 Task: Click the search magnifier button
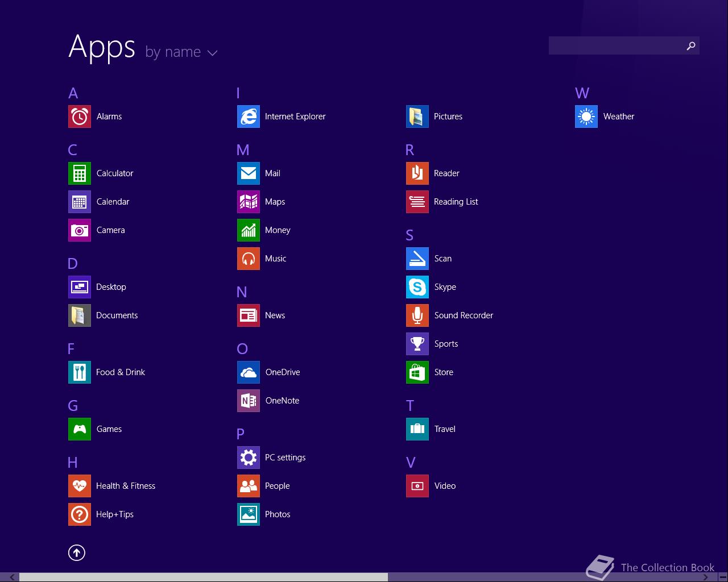coord(691,45)
